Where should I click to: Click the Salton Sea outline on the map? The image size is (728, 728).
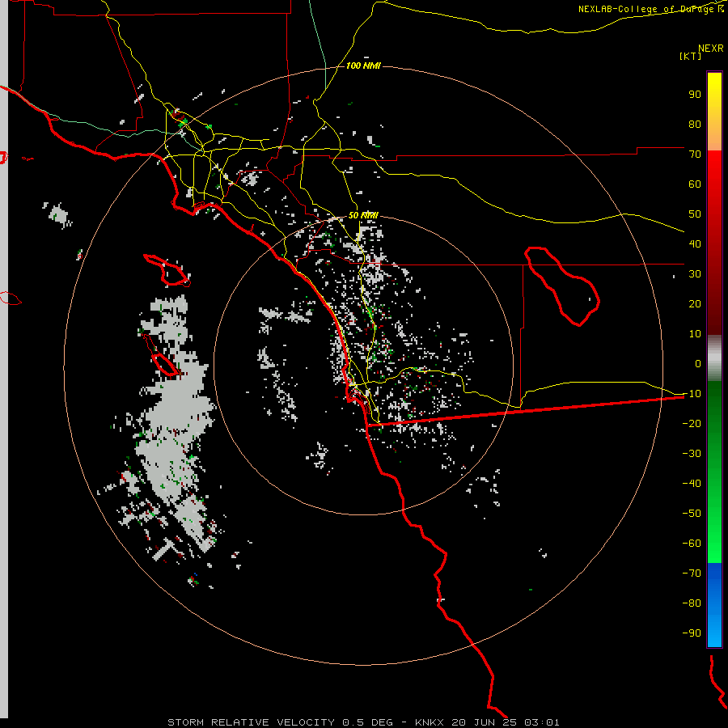tap(561, 285)
